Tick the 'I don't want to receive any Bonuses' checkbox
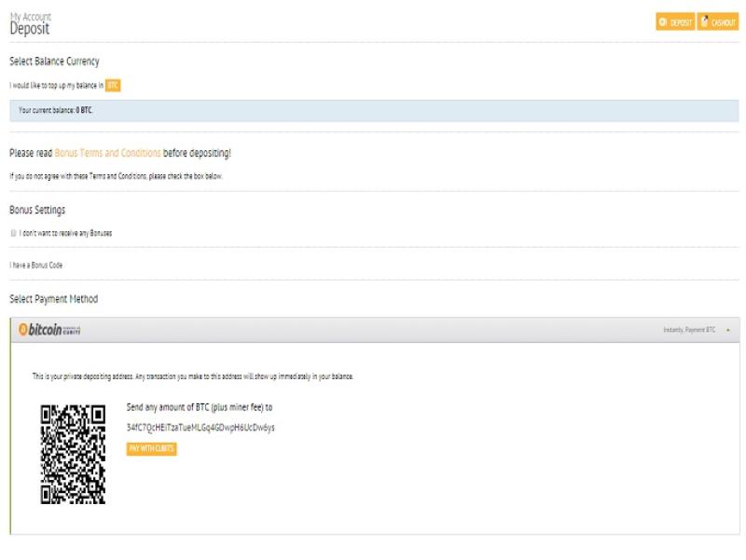The width and height of the screenshot is (746, 560). point(13,233)
